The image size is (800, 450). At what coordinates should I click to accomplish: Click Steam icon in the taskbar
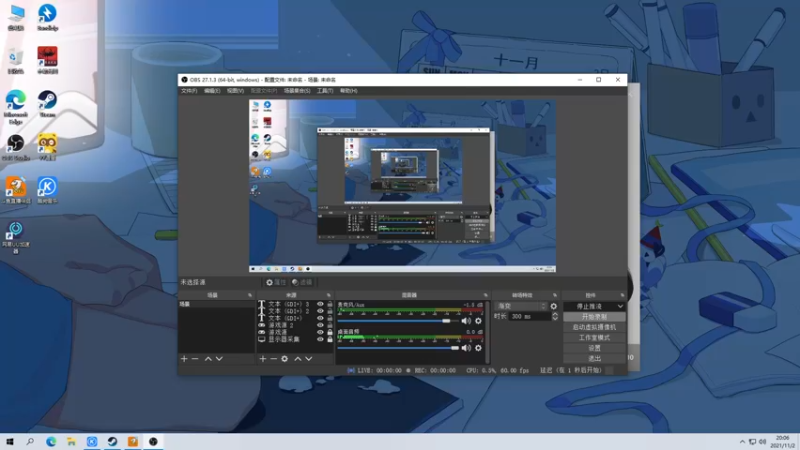pyautogui.click(x=112, y=441)
